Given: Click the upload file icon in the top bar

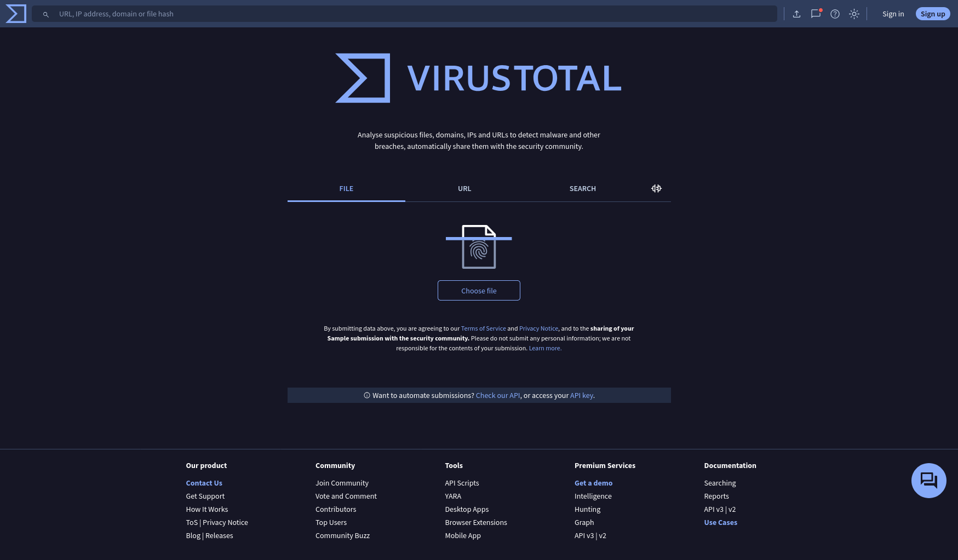Looking at the screenshot, I should point(796,14).
